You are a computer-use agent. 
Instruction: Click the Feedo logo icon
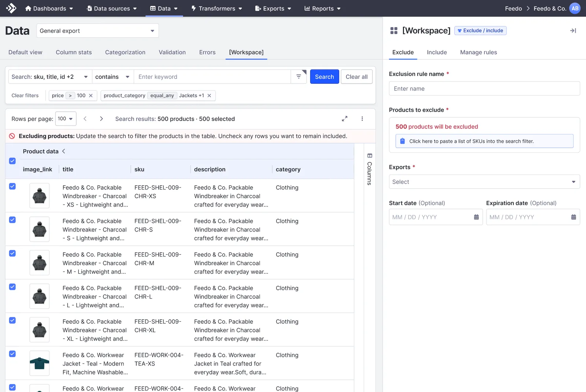(11, 8)
